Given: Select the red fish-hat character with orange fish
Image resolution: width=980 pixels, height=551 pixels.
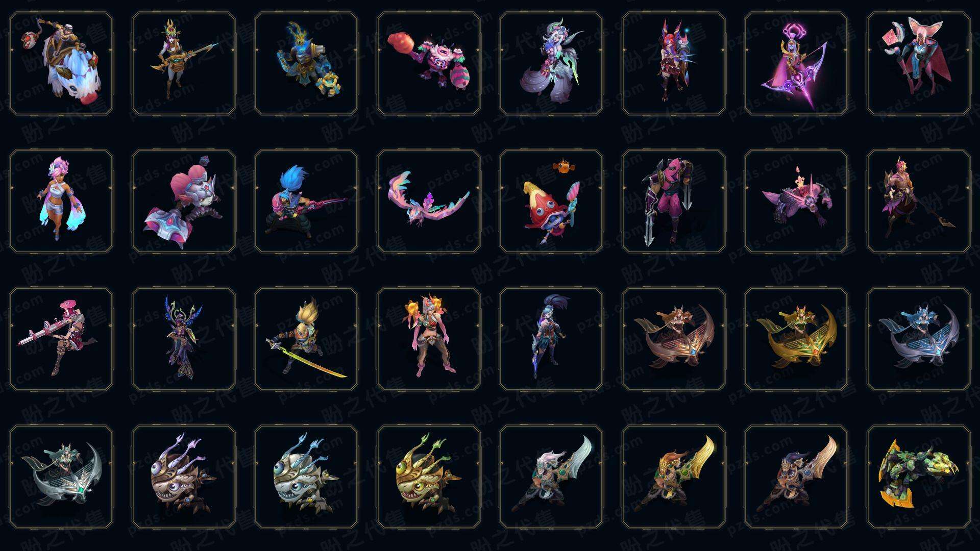Looking at the screenshot, I should click(551, 201).
